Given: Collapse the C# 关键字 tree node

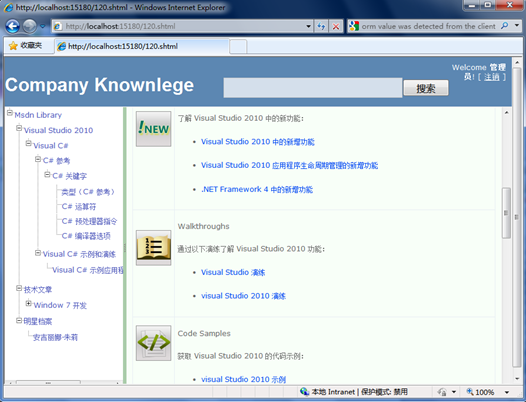Looking at the screenshot, I should 48,174.
